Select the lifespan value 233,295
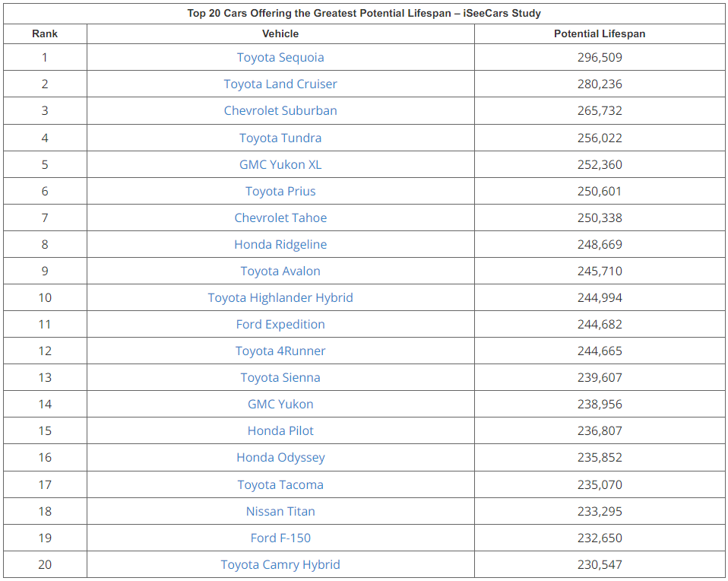 600,511
